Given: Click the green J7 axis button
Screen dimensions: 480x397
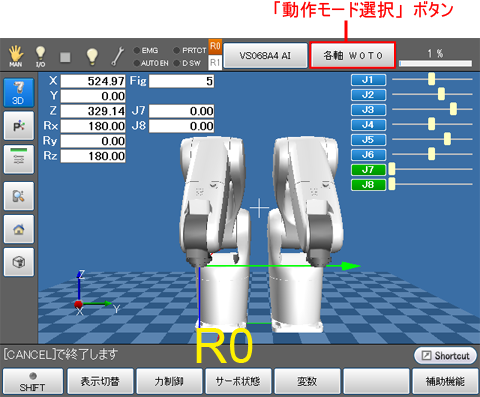Looking at the screenshot, I should (x=368, y=170).
